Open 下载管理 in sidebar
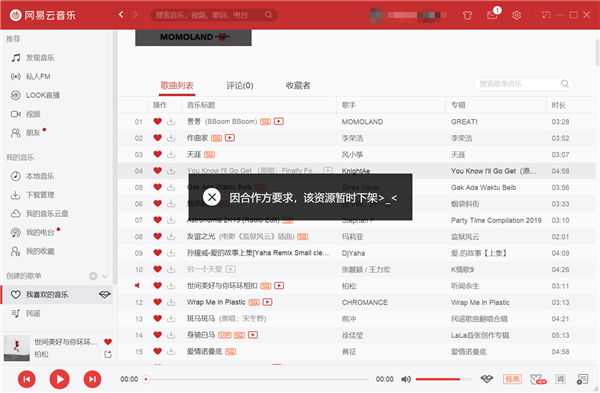 point(33,195)
